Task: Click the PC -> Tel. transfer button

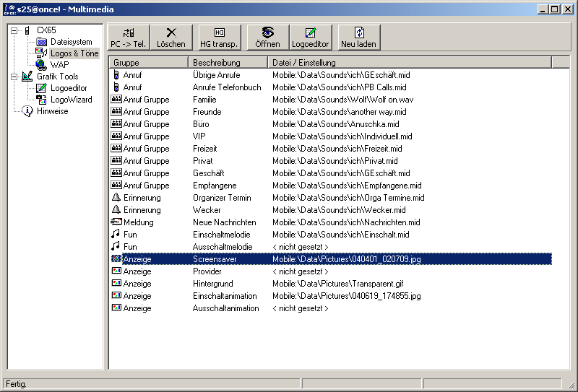Action: (x=129, y=38)
